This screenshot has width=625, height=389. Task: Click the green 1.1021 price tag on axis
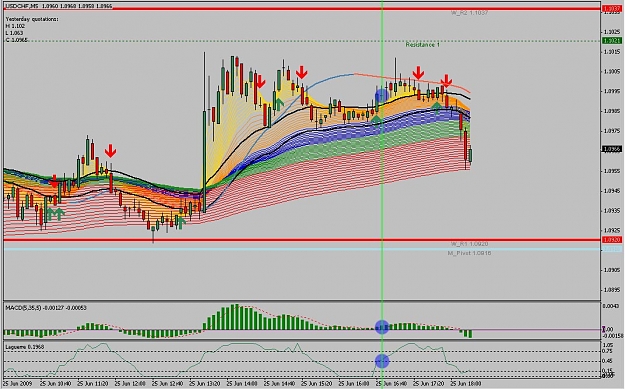tap(612, 41)
